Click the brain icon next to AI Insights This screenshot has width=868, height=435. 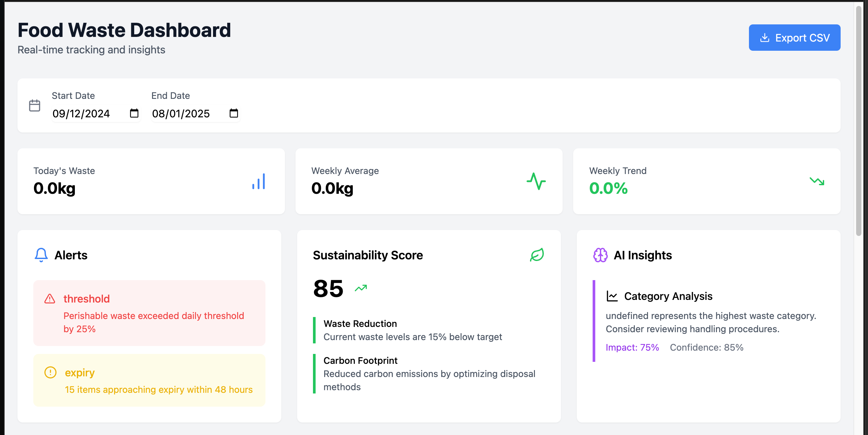[x=600, y=255]
